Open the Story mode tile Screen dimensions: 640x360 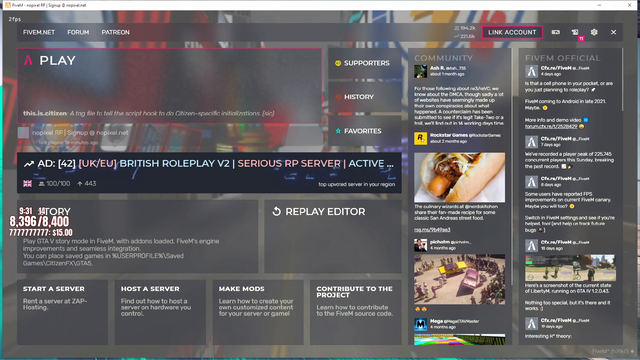[x=137, y=236]
